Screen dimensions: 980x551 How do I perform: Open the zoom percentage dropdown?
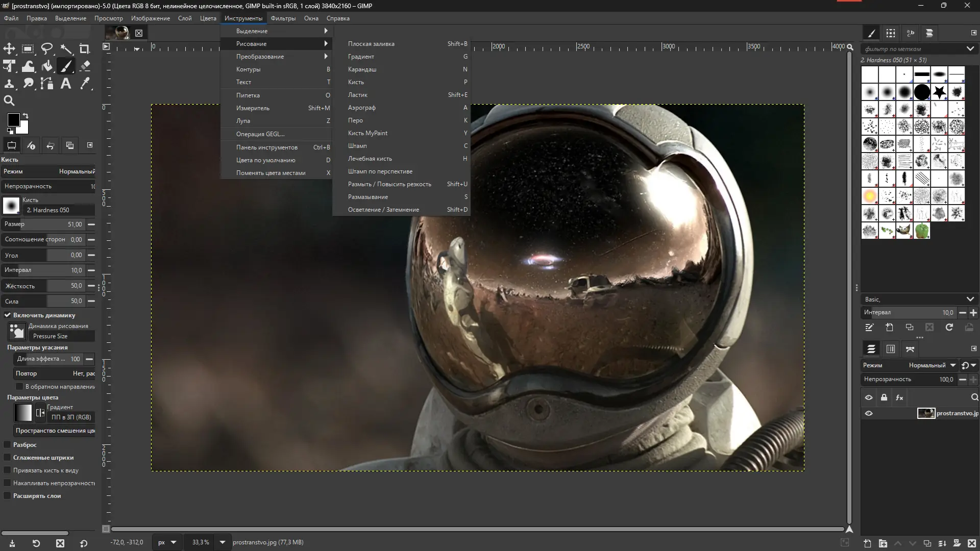click(222, 542)
